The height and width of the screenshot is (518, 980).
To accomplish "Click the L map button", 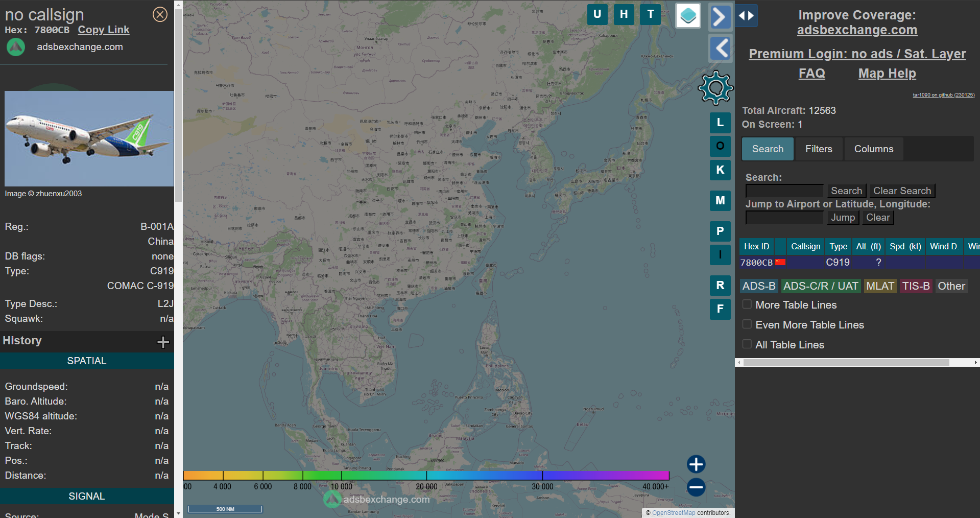I will click(720, 123).
